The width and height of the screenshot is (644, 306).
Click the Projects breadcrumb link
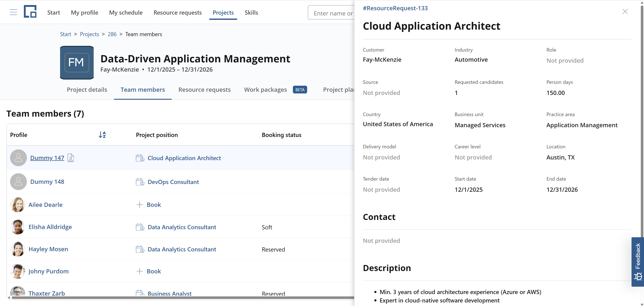click(x=89, y=34)
